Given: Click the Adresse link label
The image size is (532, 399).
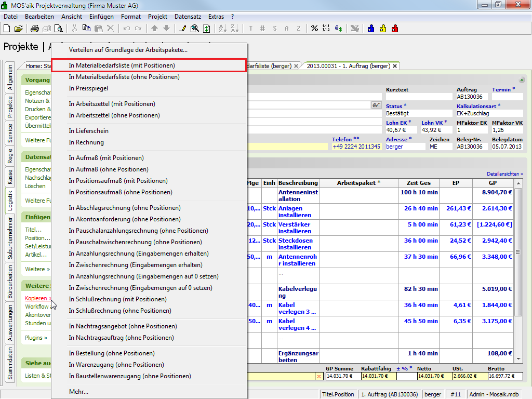Looking at the screenshot, I should 398,139.
